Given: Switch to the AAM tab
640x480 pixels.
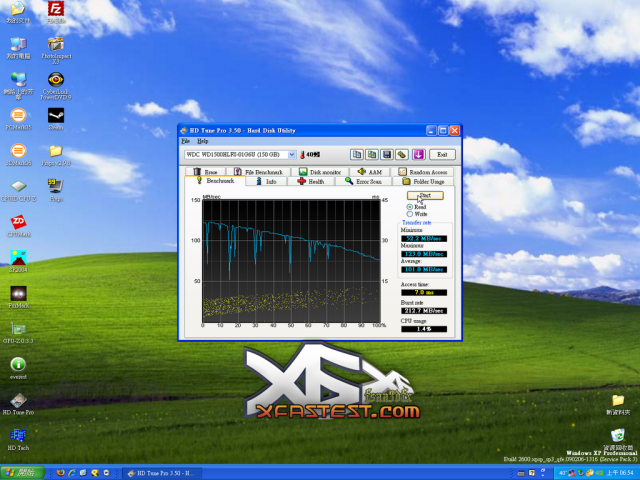Looking at the screenshot, I should 370,172.
